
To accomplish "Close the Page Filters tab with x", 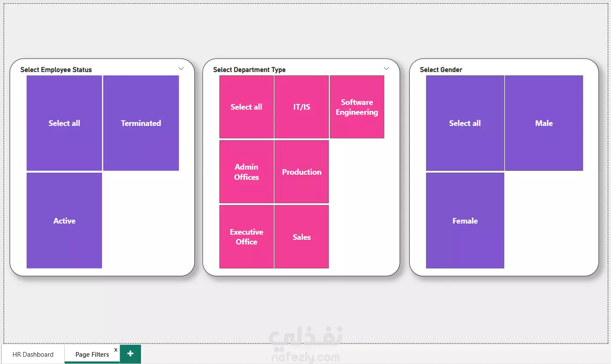I will tap(116, 350).
